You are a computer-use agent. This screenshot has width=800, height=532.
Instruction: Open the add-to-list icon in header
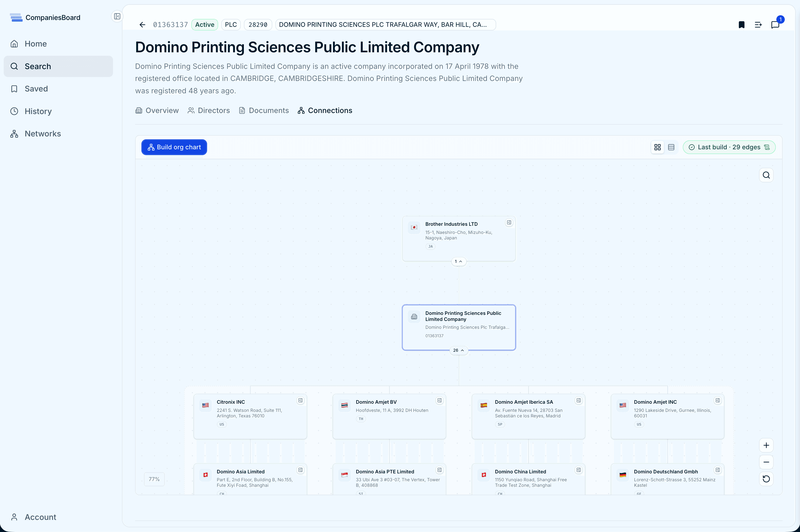(758, 25)
